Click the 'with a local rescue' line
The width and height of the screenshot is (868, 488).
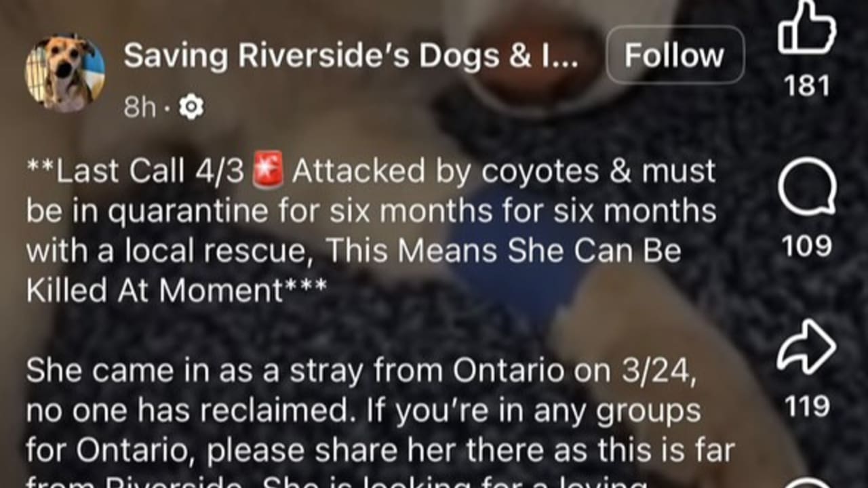click(x=353, y=251)
